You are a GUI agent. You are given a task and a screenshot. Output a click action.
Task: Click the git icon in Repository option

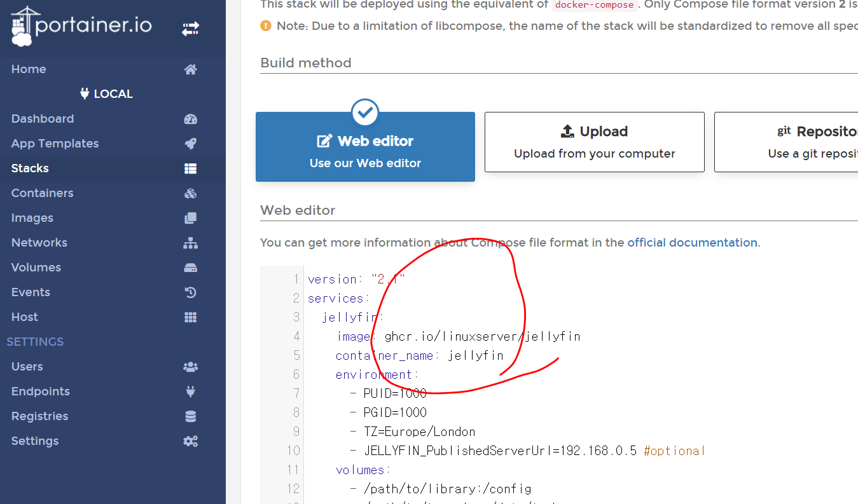coord(784,131)
